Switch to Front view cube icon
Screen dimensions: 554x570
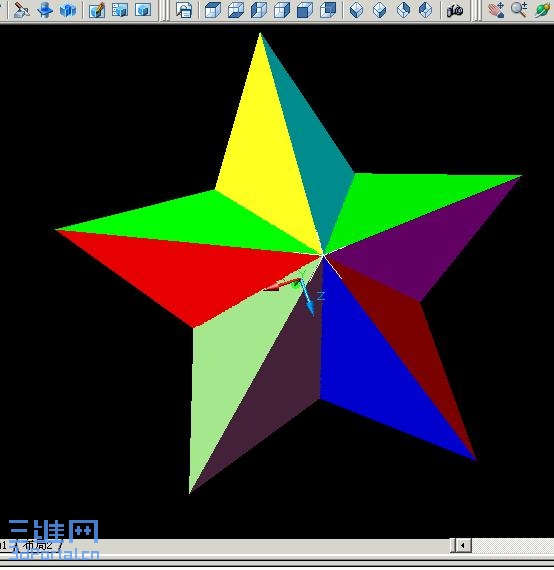[x=305, y=10]
